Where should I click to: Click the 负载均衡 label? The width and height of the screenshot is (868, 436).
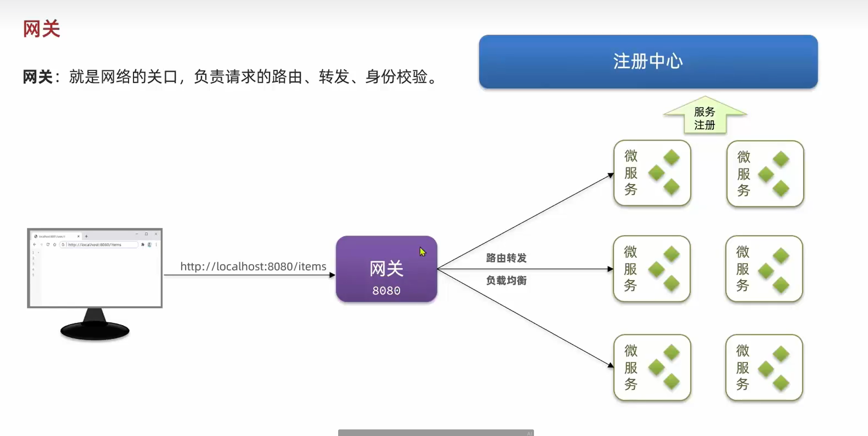click(506, 281)
